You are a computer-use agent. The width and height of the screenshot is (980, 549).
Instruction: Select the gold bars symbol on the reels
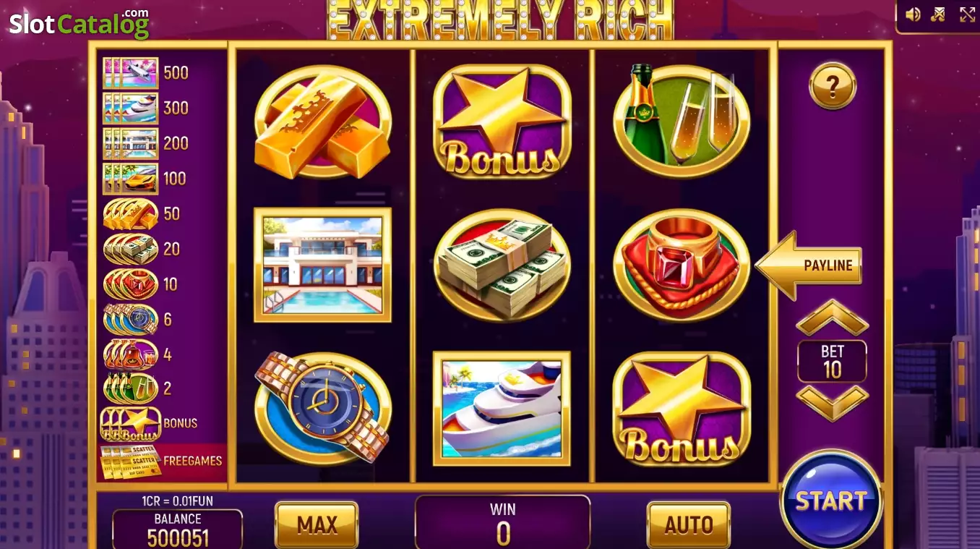click(x=322, y=121)
